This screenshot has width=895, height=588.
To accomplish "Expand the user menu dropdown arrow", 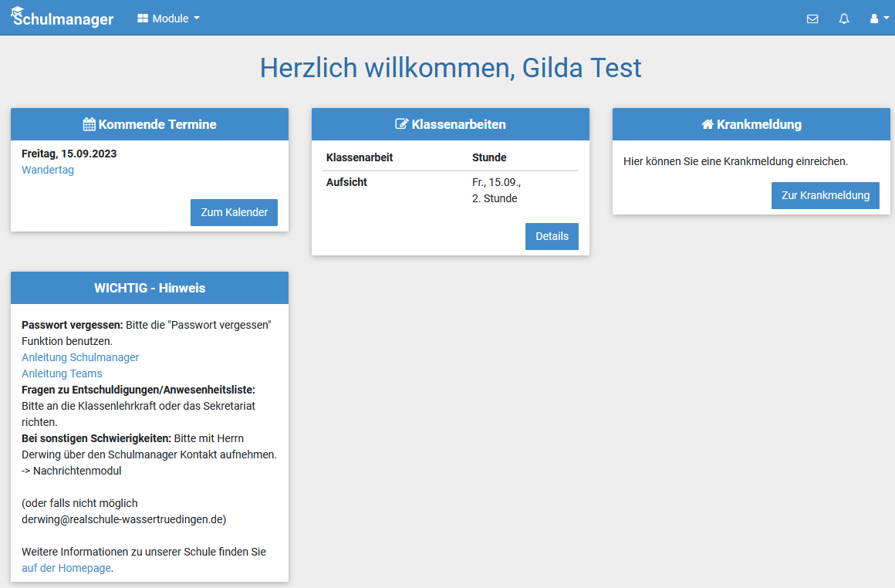I will (x=886, y=19).
